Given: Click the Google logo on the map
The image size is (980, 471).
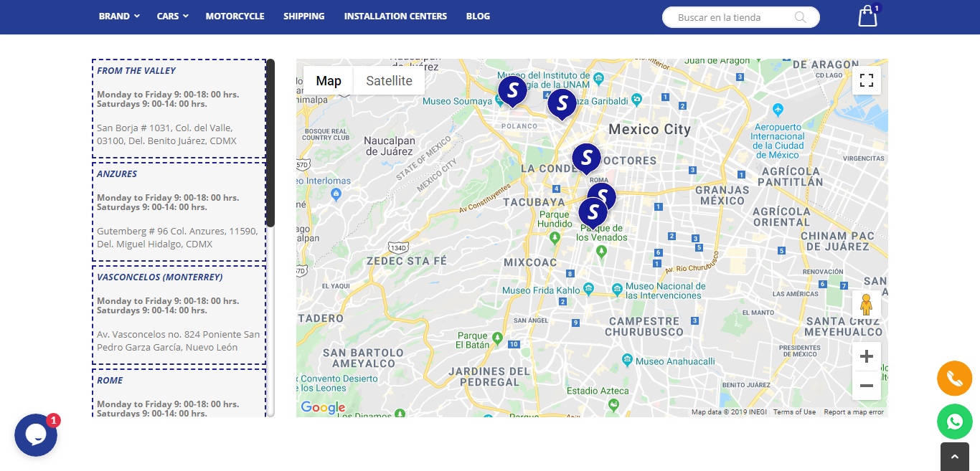Looking at the screenshot, I should (323, 408).
